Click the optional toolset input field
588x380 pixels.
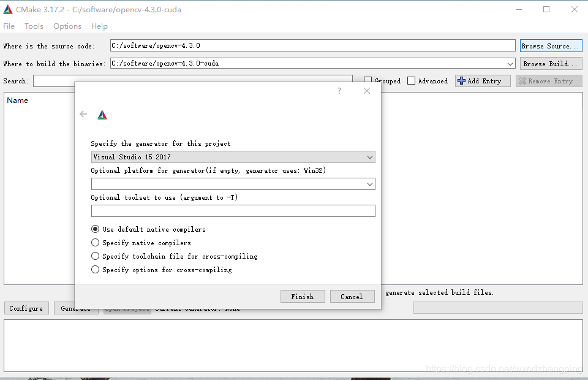(x=233, y=211)
